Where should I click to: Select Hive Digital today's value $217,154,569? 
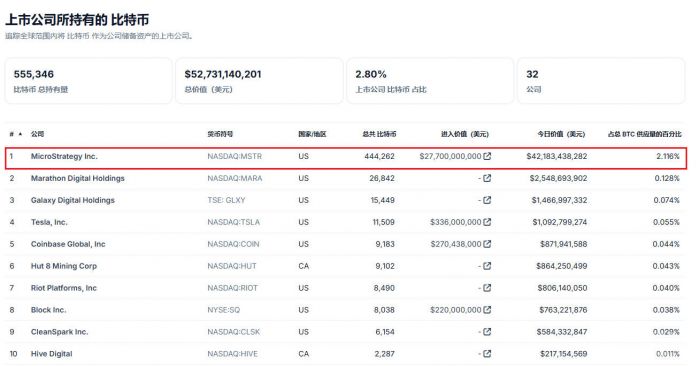(563, 354)
